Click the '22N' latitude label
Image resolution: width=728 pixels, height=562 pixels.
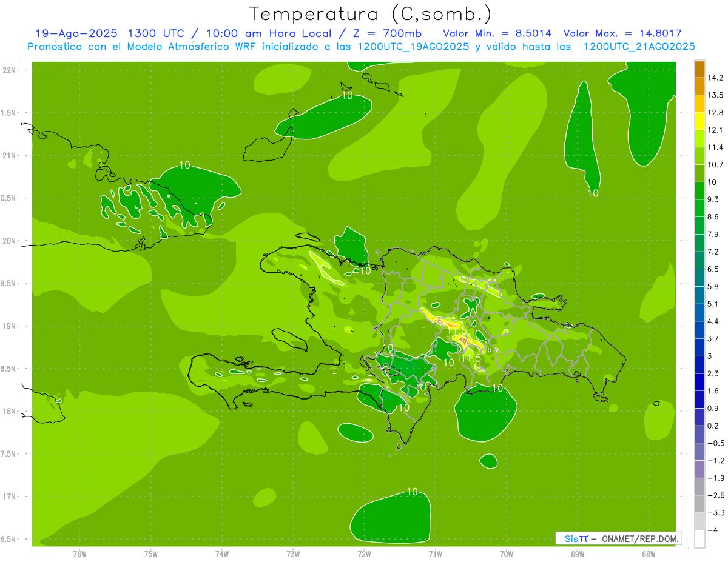click(x=9, y=70)
